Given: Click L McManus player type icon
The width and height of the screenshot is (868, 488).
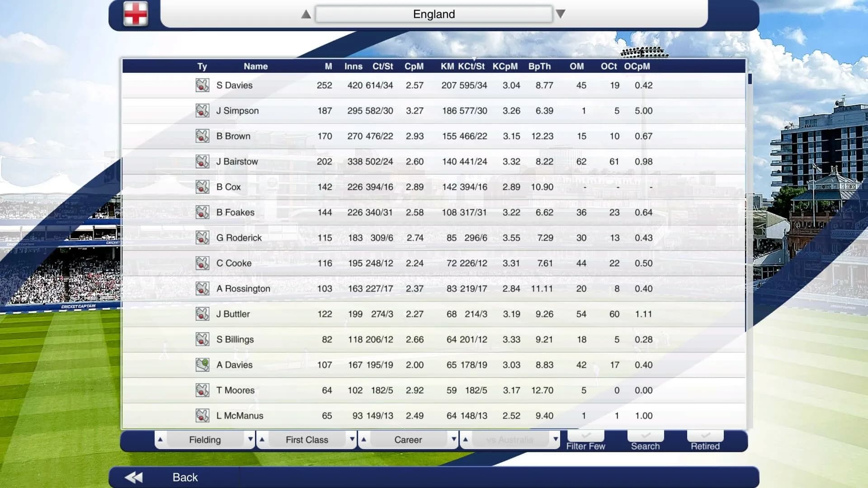Looking at the screenshot, I should coord(202,416).
